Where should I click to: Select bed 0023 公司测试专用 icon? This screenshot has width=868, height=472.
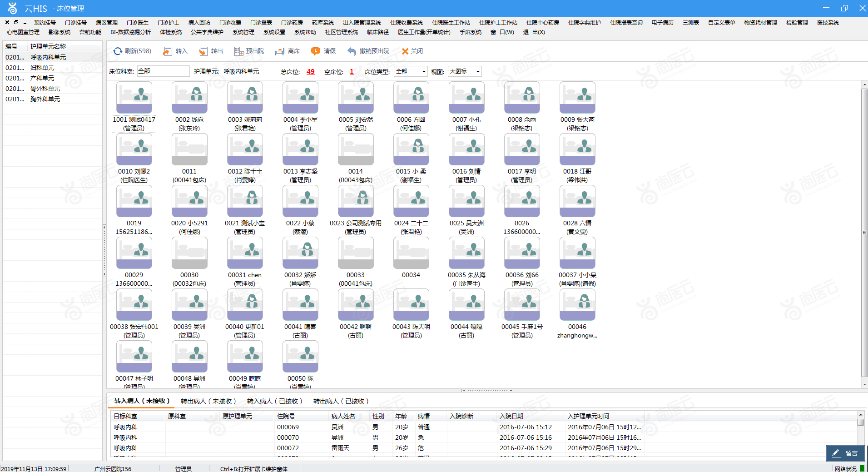(356, 201)
